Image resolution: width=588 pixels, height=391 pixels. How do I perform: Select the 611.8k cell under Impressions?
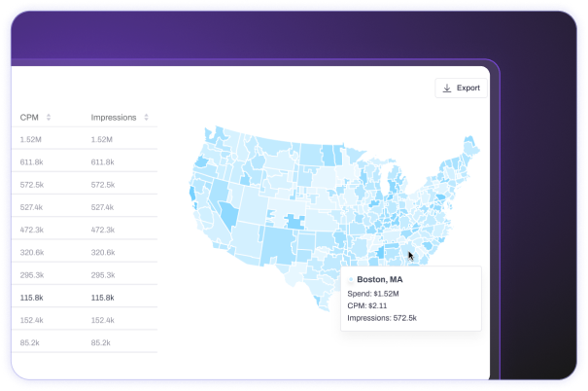click(104, 162)
